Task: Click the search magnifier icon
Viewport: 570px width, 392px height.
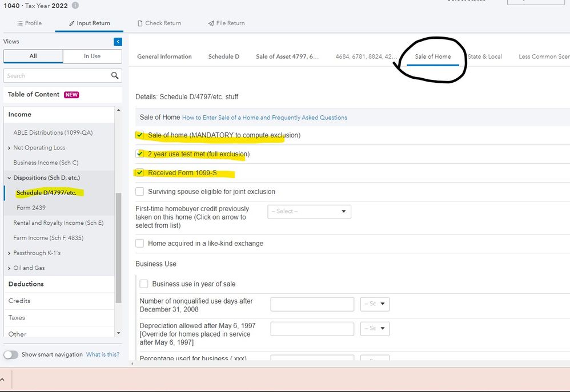Action: tap(115, 75)
